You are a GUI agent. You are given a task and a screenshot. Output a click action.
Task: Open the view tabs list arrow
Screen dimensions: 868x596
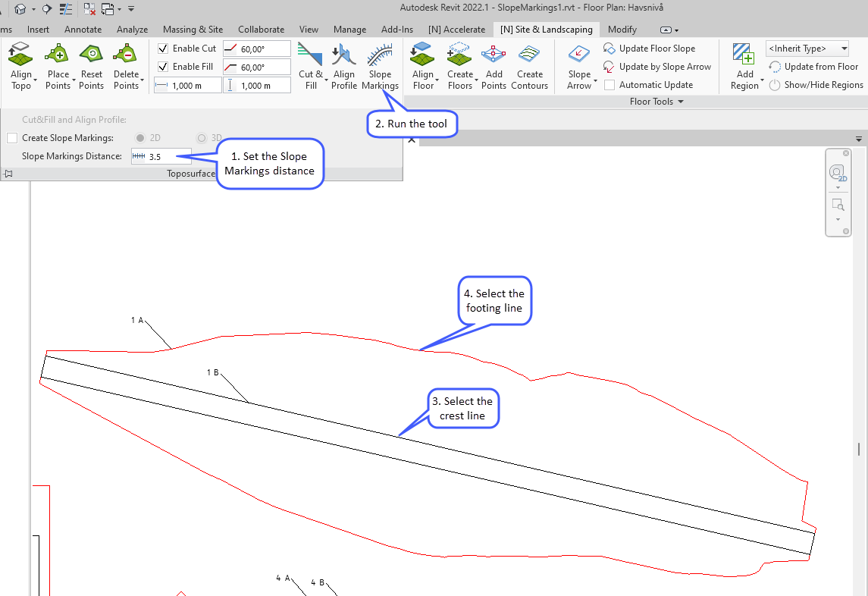click(x=859, y=139)
